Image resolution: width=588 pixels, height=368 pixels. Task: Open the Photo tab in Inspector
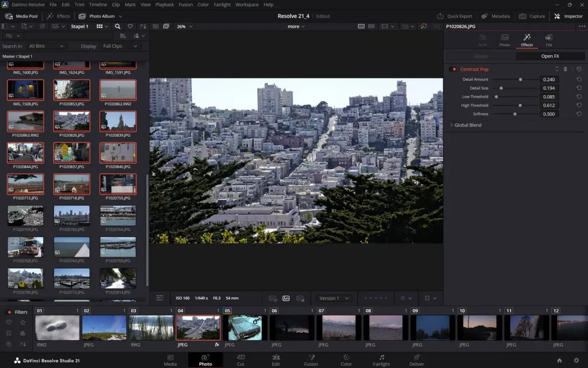(x=505, y=41)
